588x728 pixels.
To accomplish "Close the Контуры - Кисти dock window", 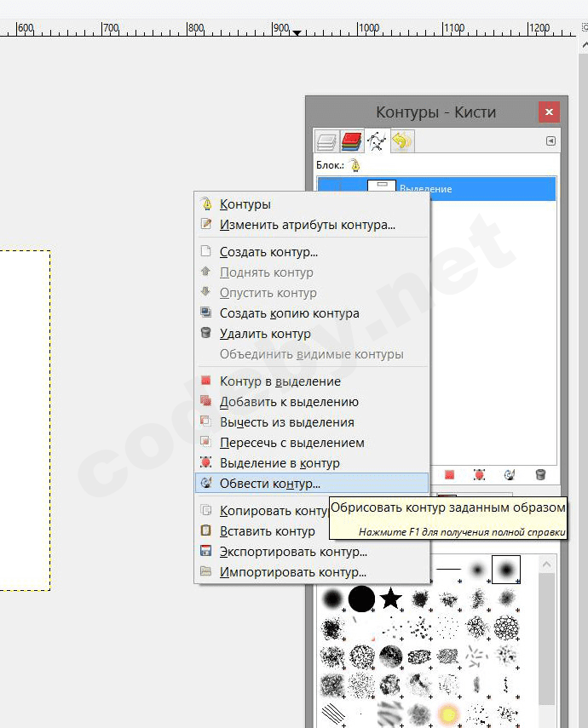I will pos(549,112).
